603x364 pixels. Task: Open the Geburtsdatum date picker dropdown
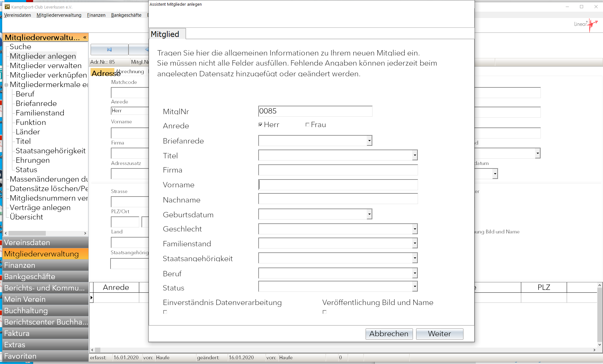[369, 214]
